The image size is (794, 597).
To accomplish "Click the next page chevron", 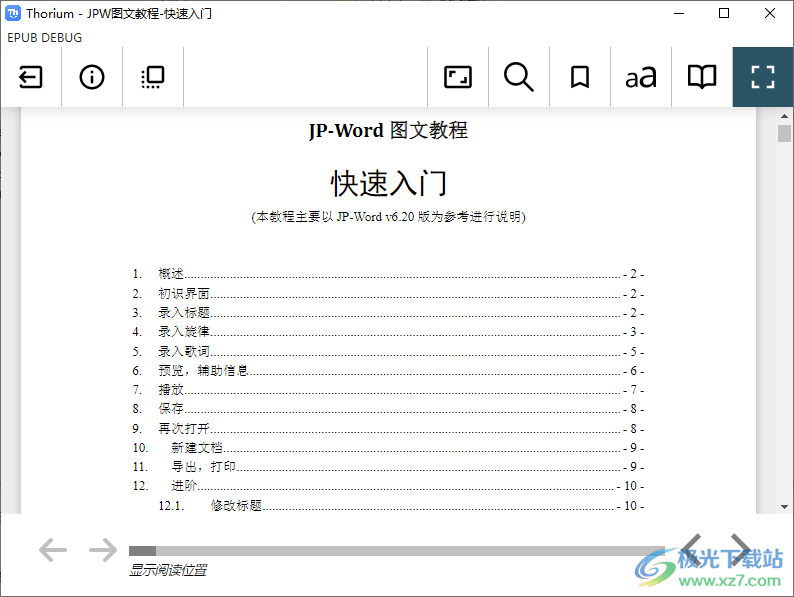I will [x=741, y=549].
